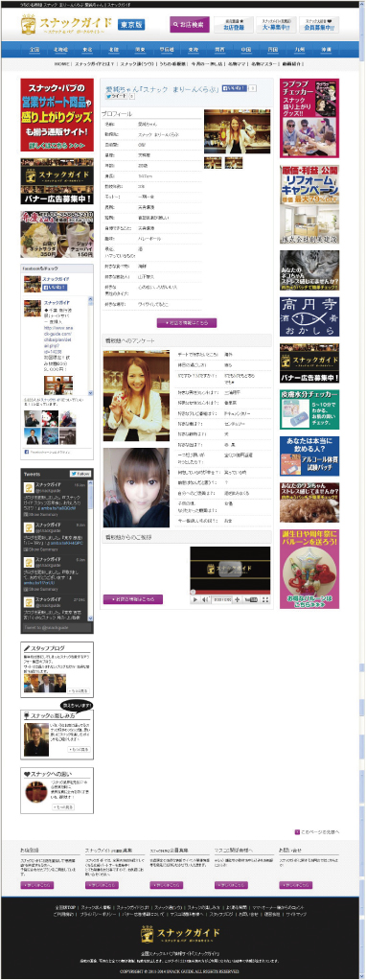Click the Tweet to @snackguide input field
The width and height of the screenshot is (366, 980).
click(x=57, y=627)
